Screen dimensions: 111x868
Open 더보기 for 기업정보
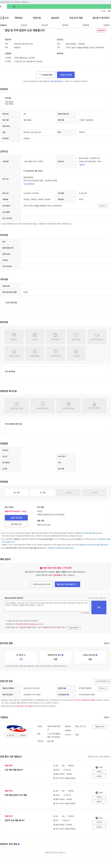click(107, 717)
